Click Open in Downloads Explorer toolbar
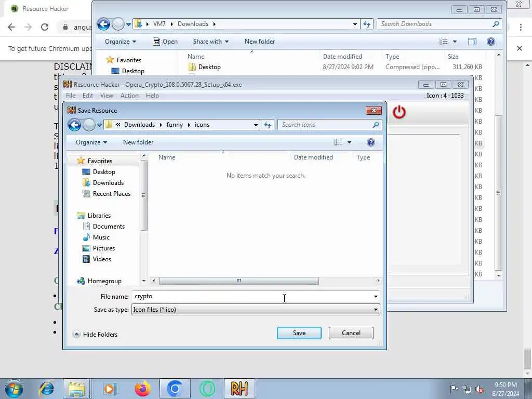 click(x=165, y=42)
